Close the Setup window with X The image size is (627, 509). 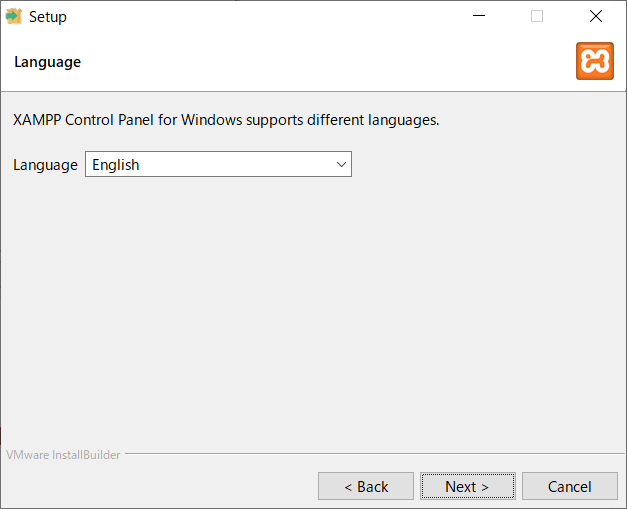pyautogui.click(x=596, y=16)
